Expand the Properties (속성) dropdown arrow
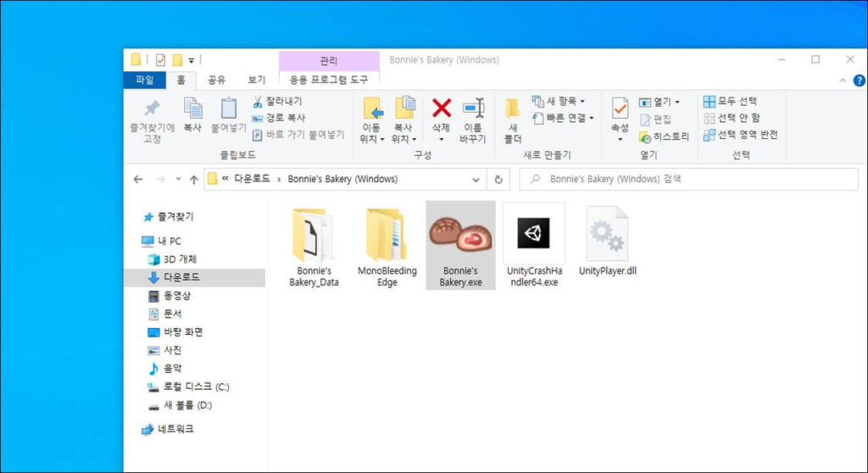 pyautogui.click(x=620, y=140)
